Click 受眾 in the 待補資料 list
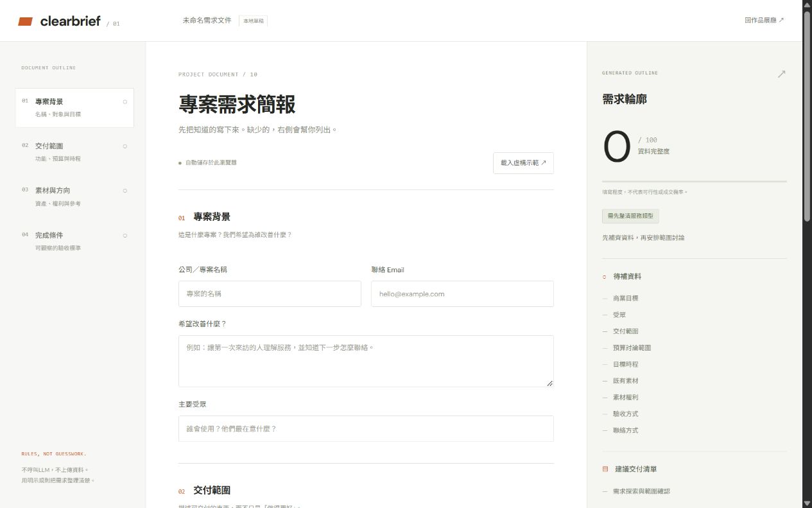This screenshot has width=812, height=508. click(x=619, y=315)
